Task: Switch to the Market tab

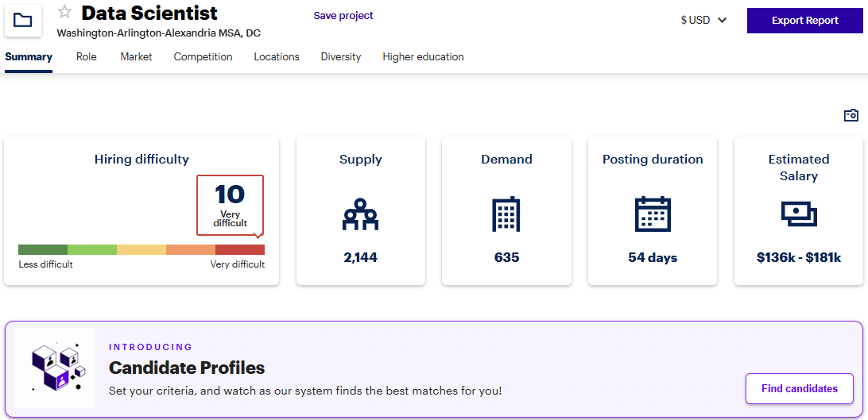Action: [136, 57]
